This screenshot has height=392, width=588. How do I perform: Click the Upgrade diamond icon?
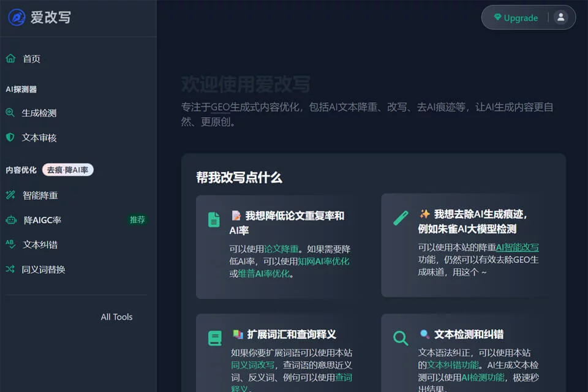(x=497, y=17)
